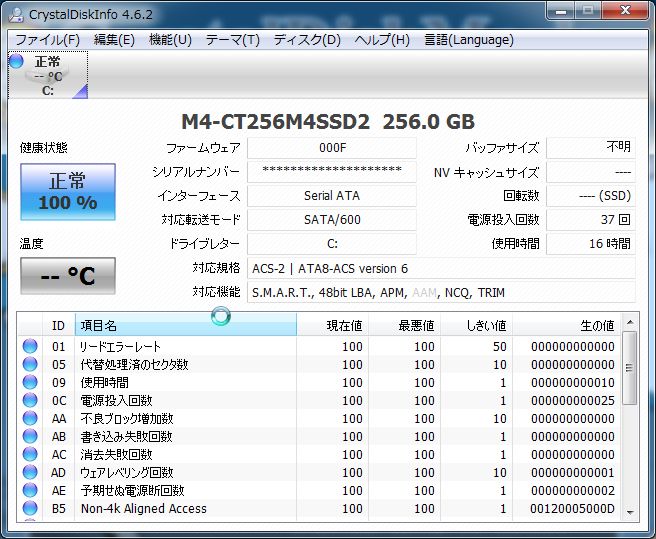The height and width of the screenshot is (539, 656).
Task: Click the SMART list scroll up arrow
Action: point(630,322)
